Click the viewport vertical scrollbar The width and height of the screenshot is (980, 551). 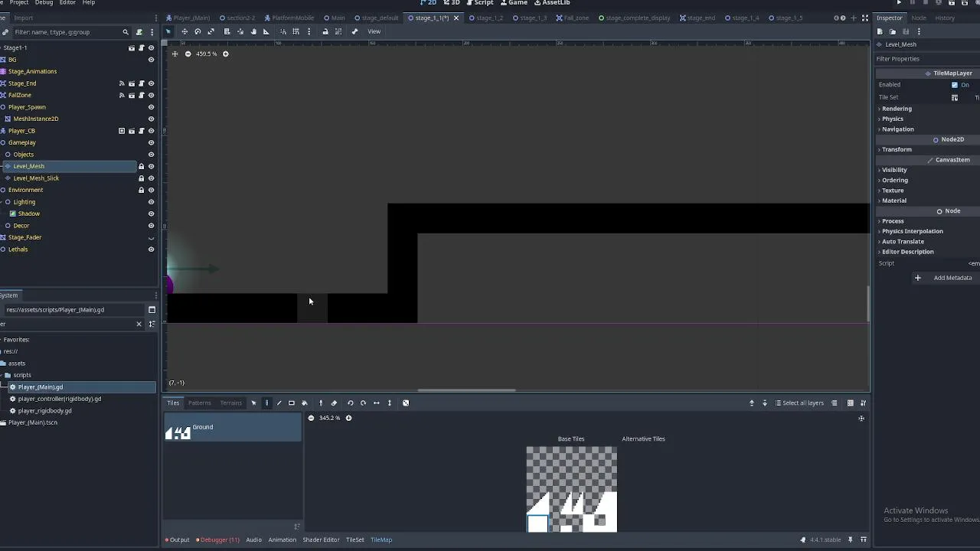point(868,304)
